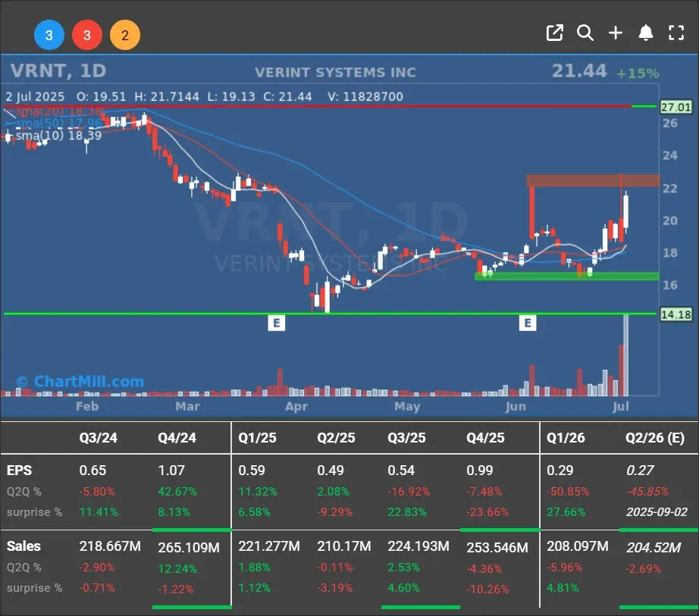Click the sma(50) 17.96 legend

[x=59, y=123]
